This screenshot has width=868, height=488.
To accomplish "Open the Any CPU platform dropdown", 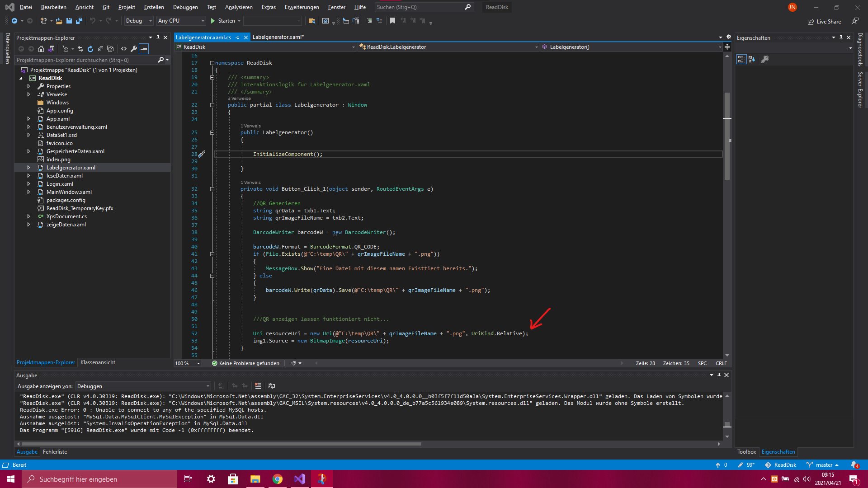I will (181, 21).
